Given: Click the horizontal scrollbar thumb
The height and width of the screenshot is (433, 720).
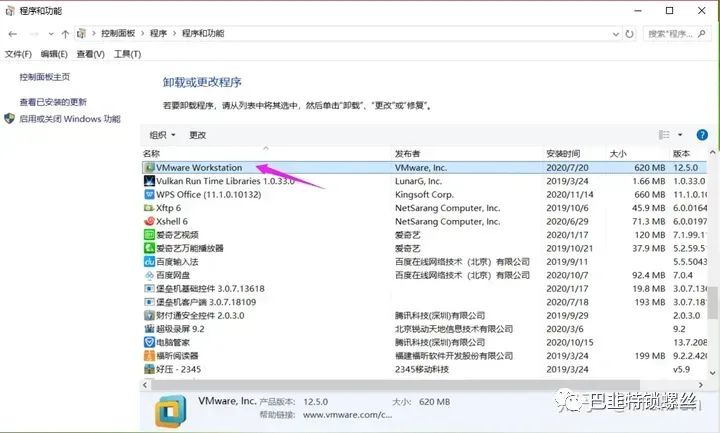Looking at the screenshot, I should click(395, 385).
